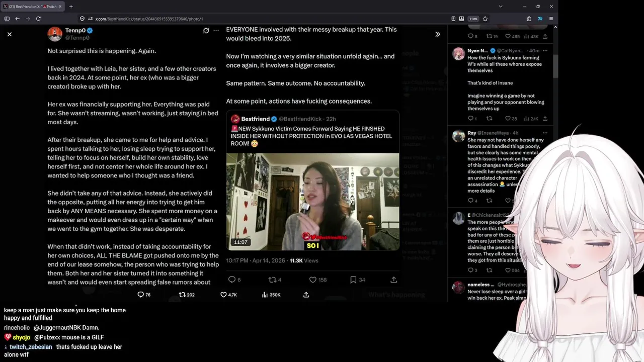Screen dimensions: 644x362
Task: Toggle the browser sidebar icon
Action: [x=7, y=19]
